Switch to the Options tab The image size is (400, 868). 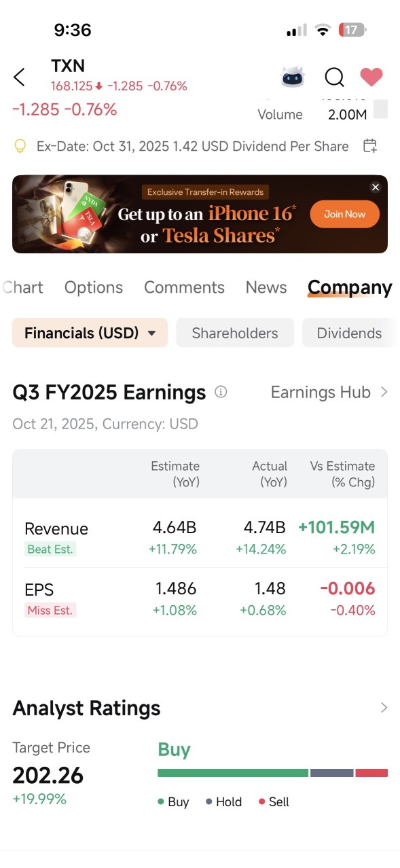(94, 287)
